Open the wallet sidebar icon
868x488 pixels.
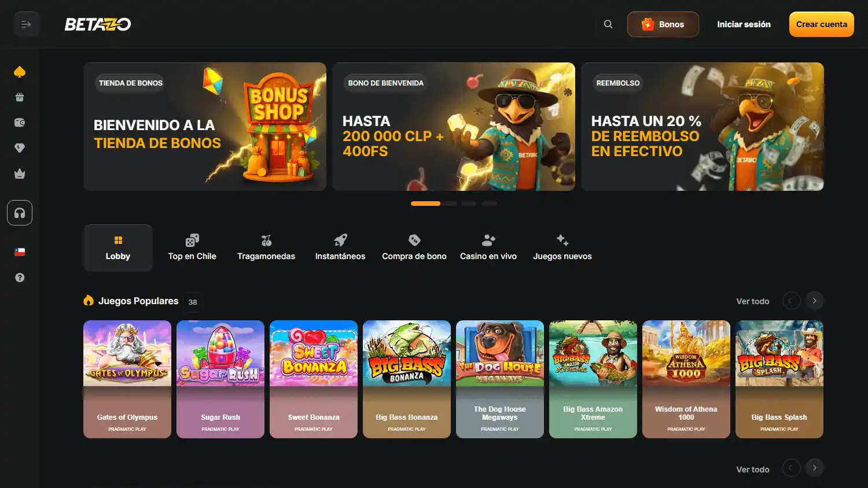(x=20, y=123)
